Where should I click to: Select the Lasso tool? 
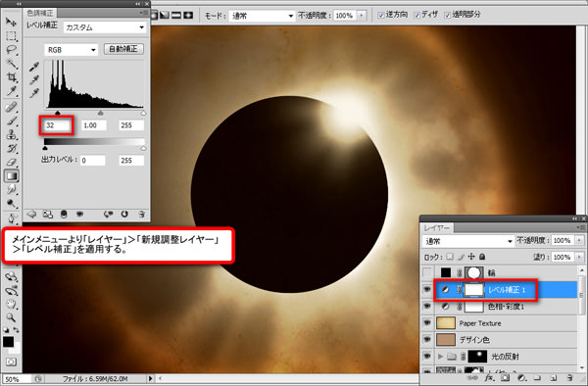tap(11, 49)
